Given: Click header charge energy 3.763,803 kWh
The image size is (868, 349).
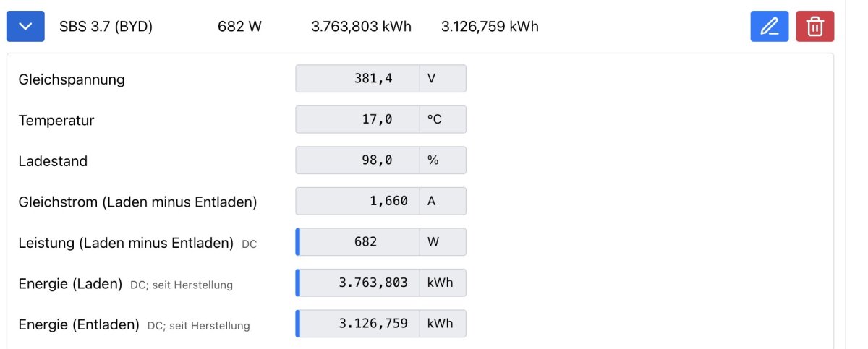Looking at the screenshot, I should pos(361,27).
